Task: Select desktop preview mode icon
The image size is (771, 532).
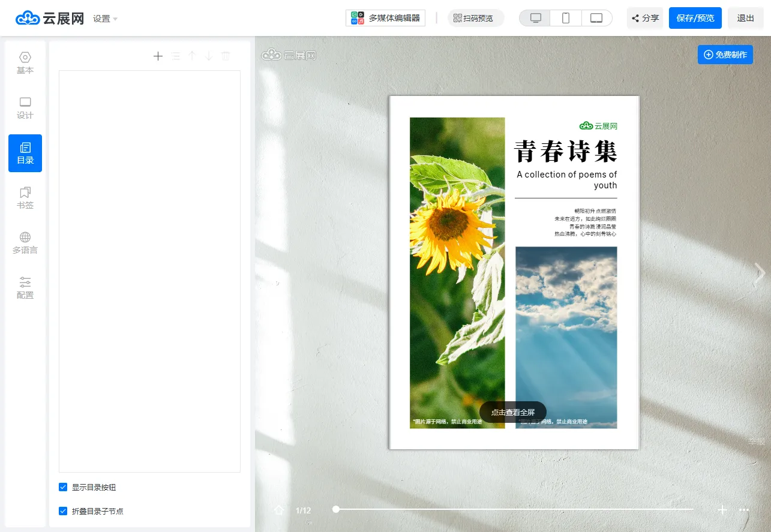Action: [x=535, y=18]
